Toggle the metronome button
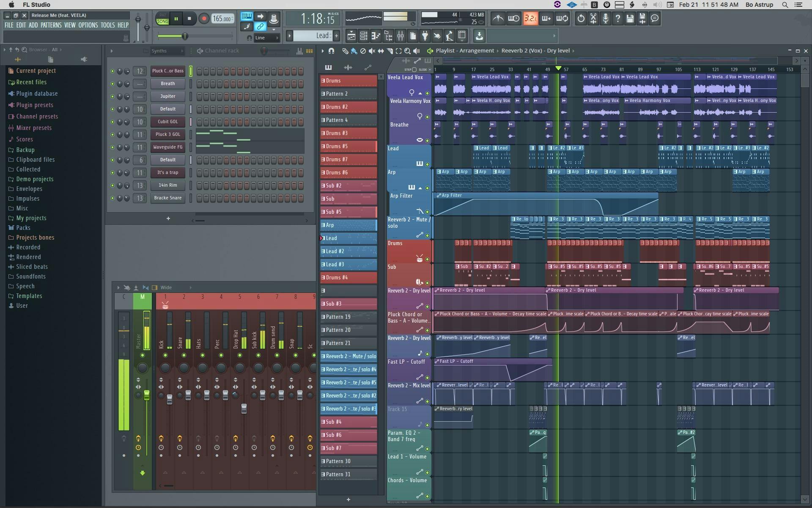 [x=498, y=18]
